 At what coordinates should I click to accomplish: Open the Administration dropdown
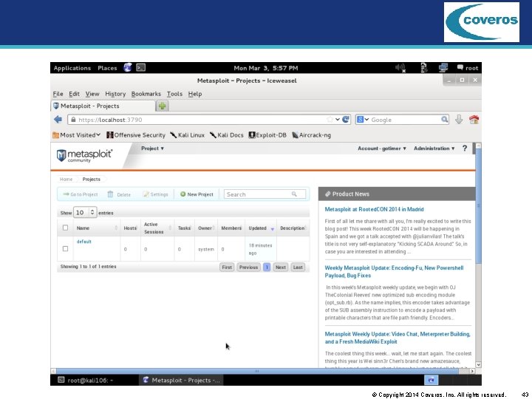434,149
